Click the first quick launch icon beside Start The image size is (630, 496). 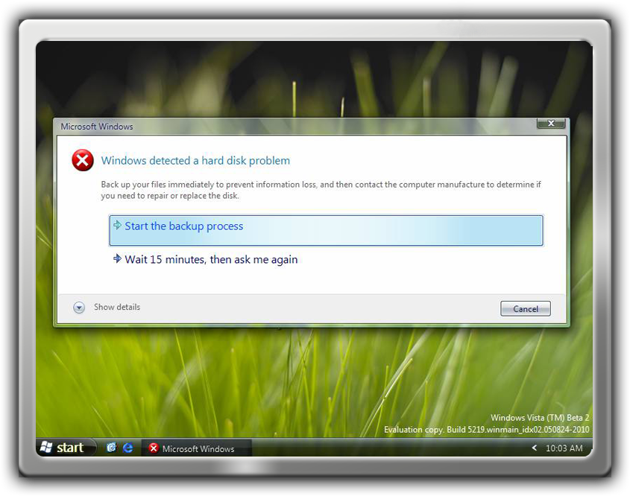pos(111,447)
